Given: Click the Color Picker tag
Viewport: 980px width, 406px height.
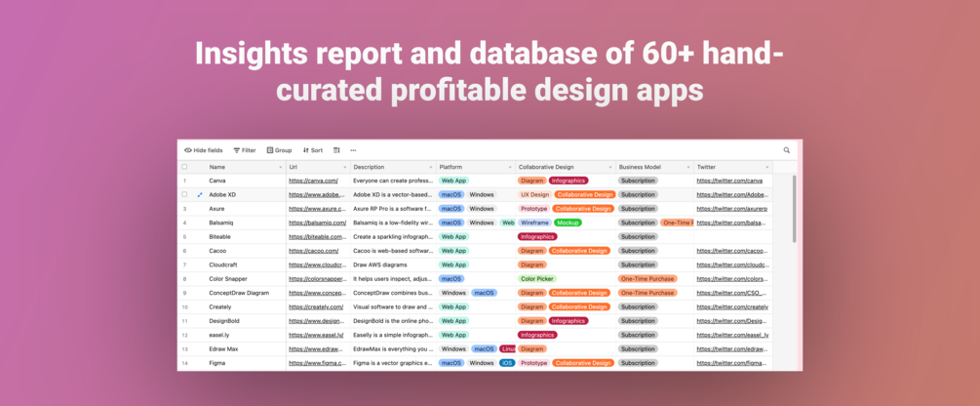Looking at the screenshot, I should [537, 279].
